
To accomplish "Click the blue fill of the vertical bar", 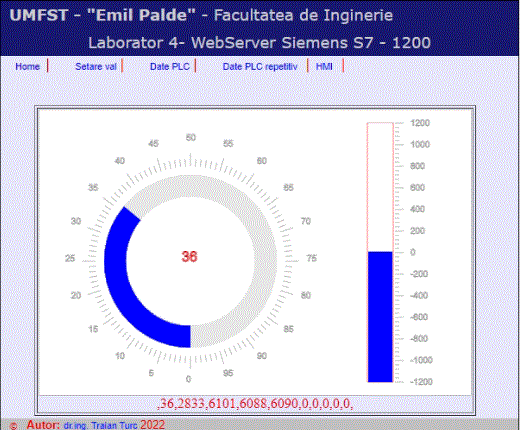I will [x=380, y=317].
